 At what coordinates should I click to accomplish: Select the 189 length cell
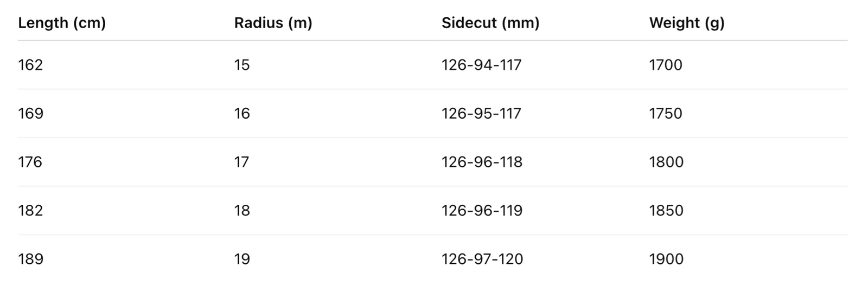[30, 259]
